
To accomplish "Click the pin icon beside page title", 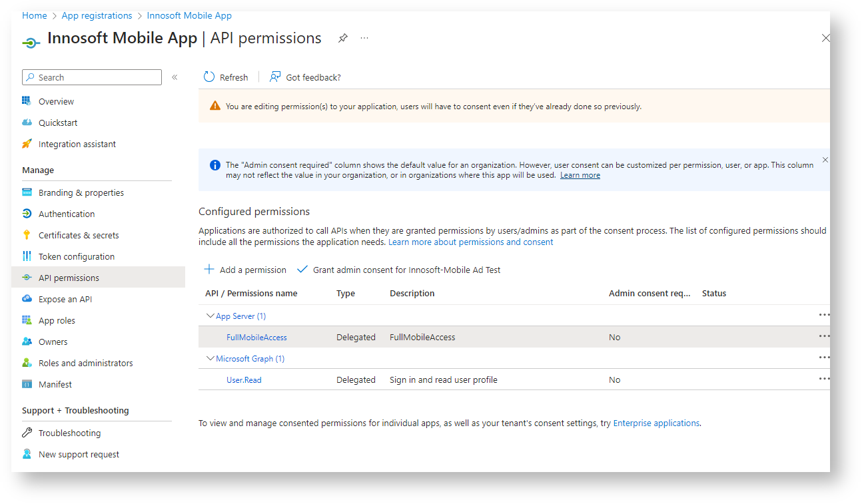I will coord(342,39).
